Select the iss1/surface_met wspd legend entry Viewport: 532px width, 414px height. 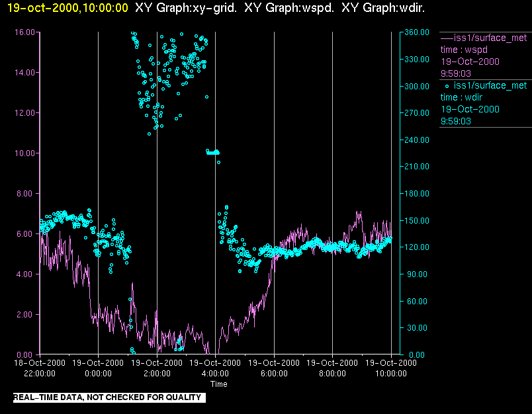pos(484,56)
